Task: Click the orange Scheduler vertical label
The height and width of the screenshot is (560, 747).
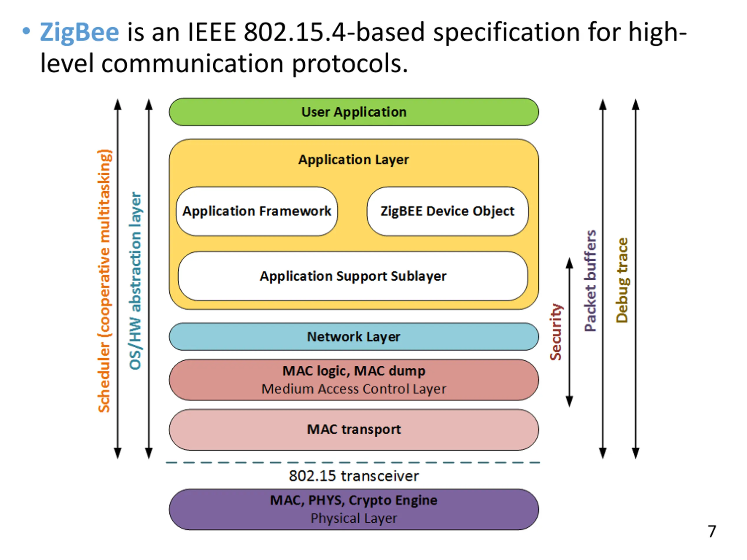Action: (x=104, y=281)
